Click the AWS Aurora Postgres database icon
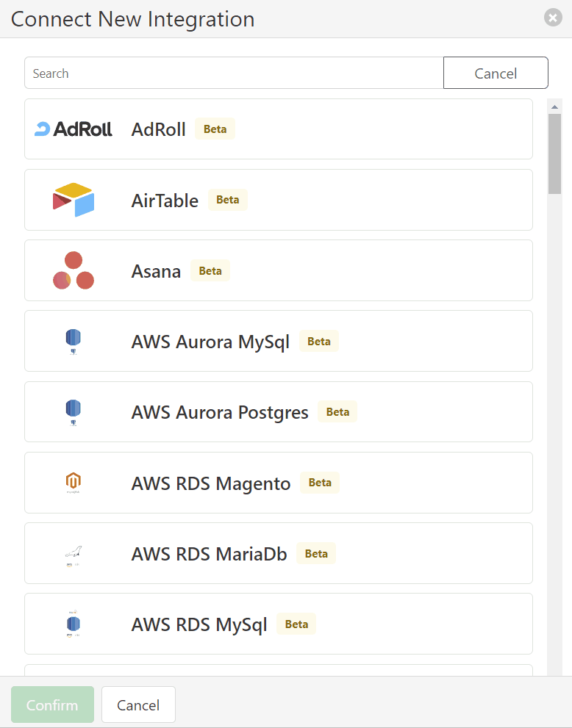The height and width of the screenshot is (728, 572). (x=74, y=412)
